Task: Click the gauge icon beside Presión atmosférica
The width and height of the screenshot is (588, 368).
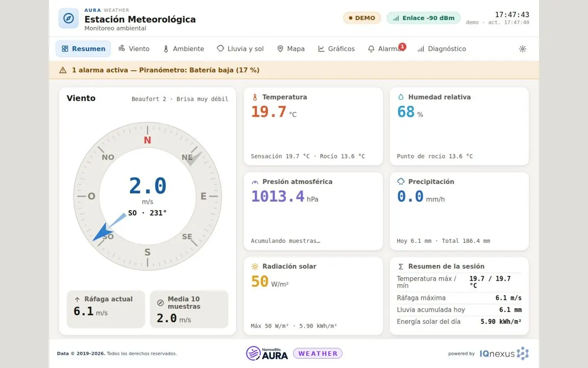Action: point(255,182)
